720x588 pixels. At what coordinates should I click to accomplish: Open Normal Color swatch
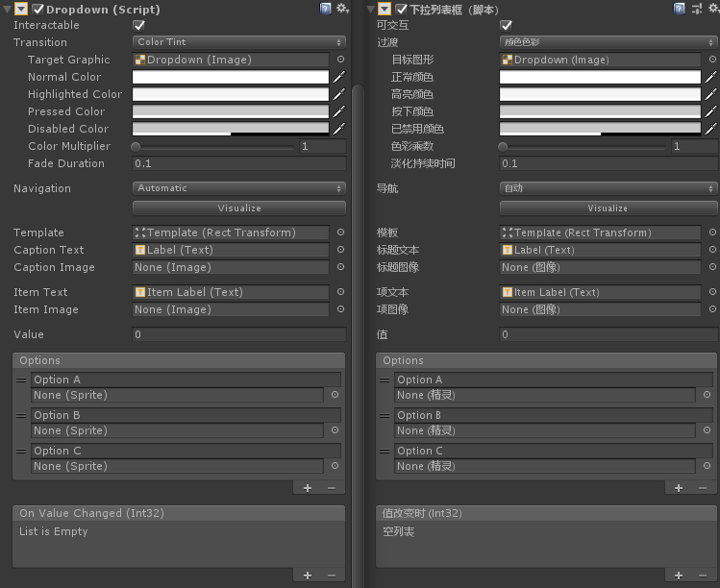tap(231, 77)
